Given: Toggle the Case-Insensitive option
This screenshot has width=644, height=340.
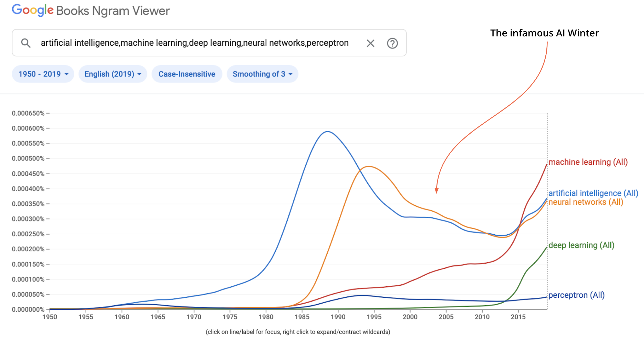Looking at the screenshot, I should 187,74.
